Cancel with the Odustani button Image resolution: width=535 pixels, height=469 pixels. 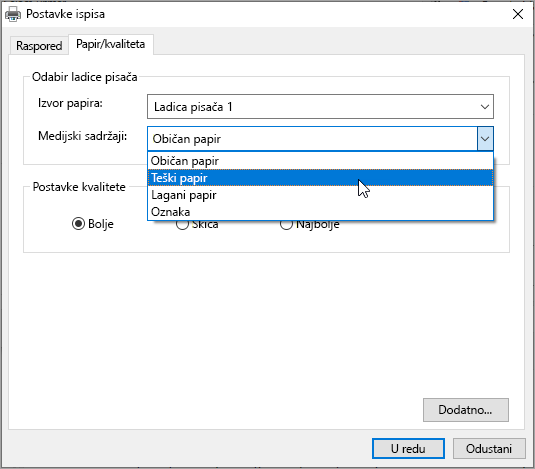[489, 449]
